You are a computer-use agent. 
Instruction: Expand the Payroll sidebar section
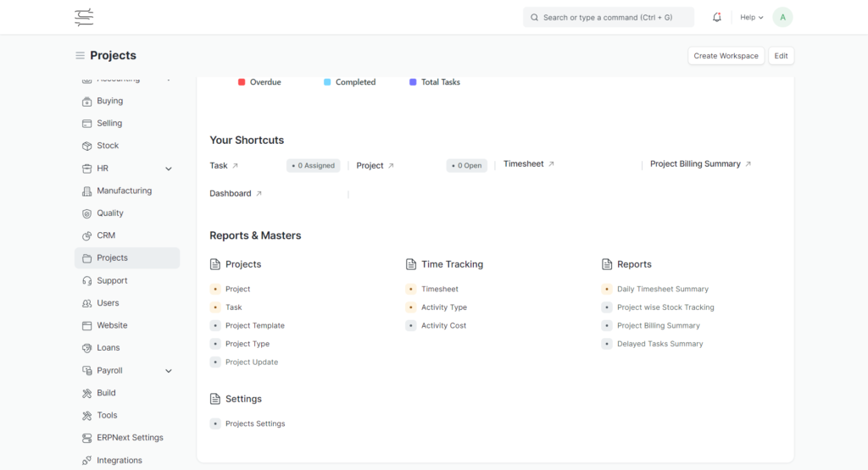pos(168,371)
